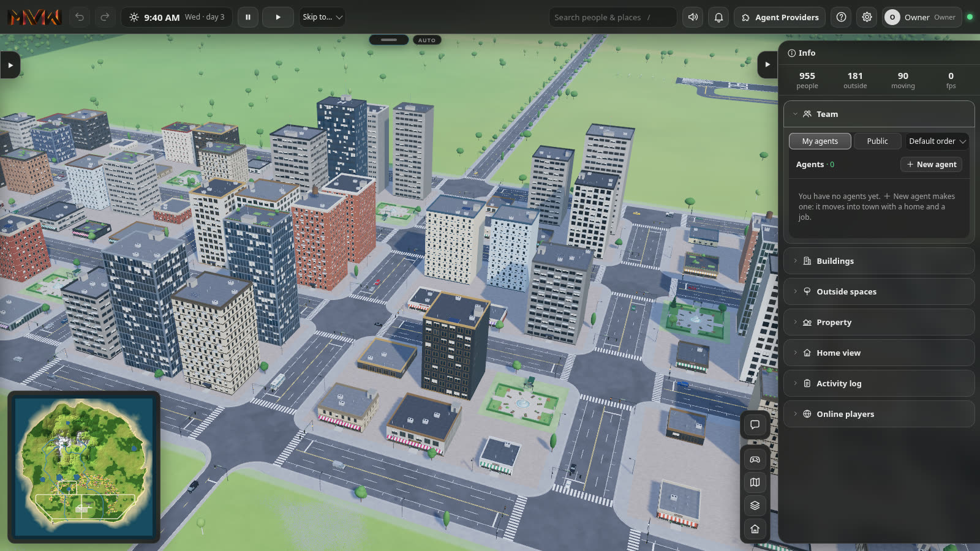Click the redo arrow icon
980x551 pixels.
coord(105,17)
